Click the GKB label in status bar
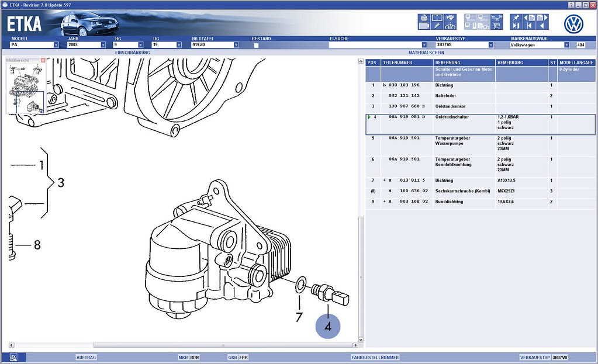Image resolution: width=598 pixels, height=364 pixels. [x=232, y=357]
